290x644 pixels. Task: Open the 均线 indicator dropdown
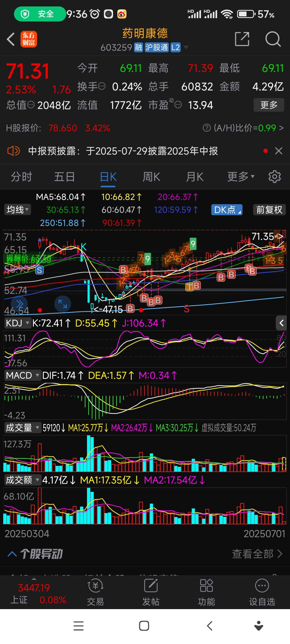(x=18, y=210)
